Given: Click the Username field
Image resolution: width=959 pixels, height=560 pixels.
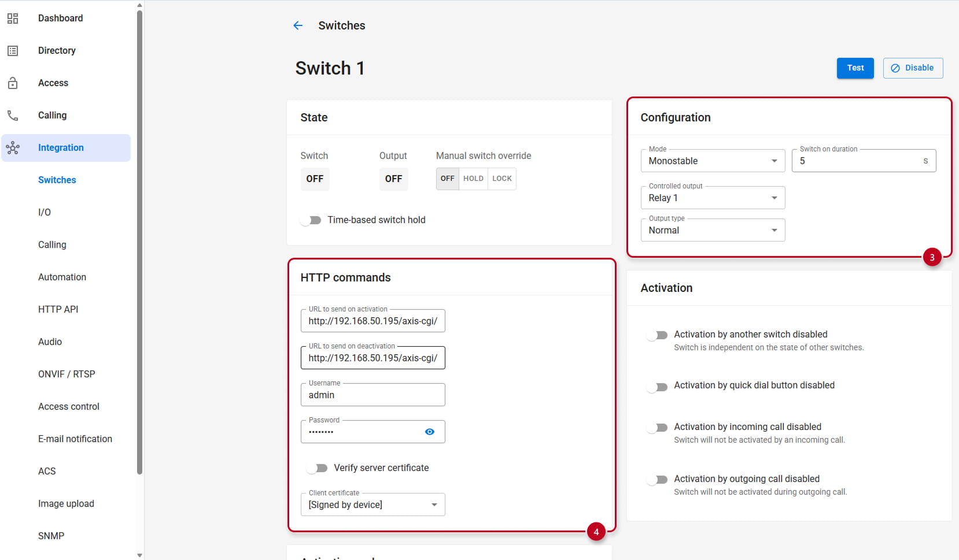Looking at the screenshot, I should coord(372,395).
